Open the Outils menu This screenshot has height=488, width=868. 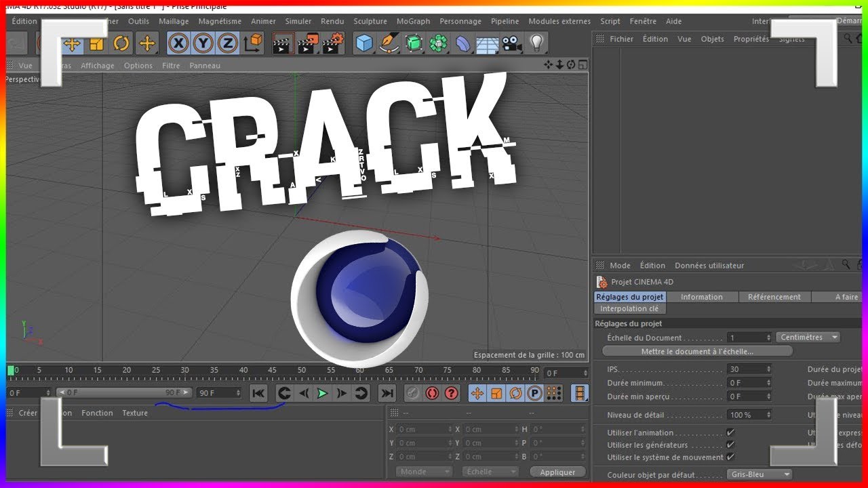click(138, 21)
